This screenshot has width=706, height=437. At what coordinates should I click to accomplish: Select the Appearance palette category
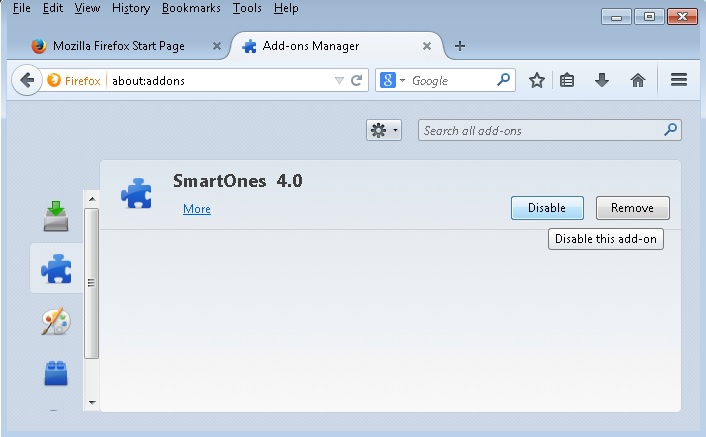click(56, 321)
